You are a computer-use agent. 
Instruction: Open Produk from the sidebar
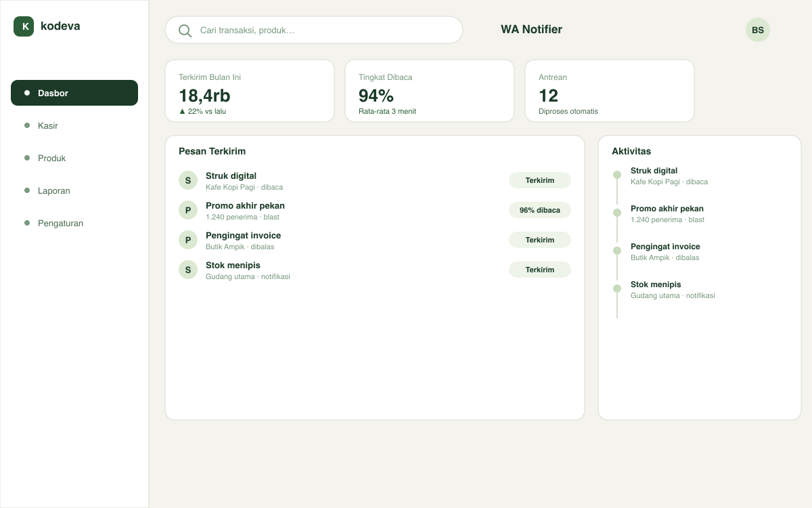[x=74, y=158]
